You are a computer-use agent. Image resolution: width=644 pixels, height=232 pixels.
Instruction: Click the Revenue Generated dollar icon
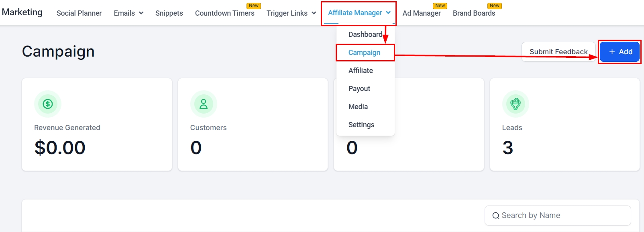point(48,104)
